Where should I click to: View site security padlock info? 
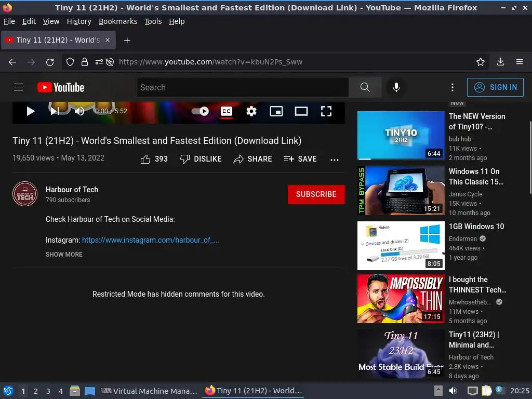point(85,62)
